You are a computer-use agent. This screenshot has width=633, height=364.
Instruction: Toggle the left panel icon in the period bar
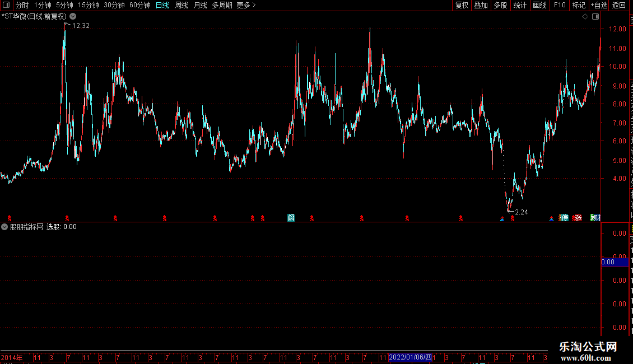[6, 5]
